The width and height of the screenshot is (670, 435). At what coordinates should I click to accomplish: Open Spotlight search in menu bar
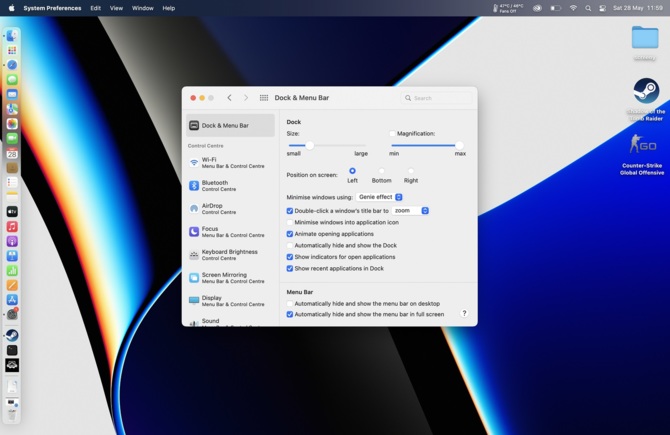point(588,8)
